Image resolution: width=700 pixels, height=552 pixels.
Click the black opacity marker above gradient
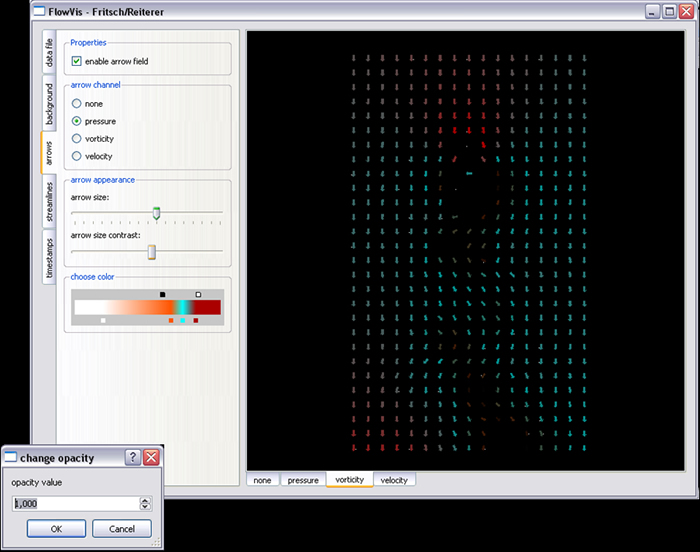click(x=162, y=294)
